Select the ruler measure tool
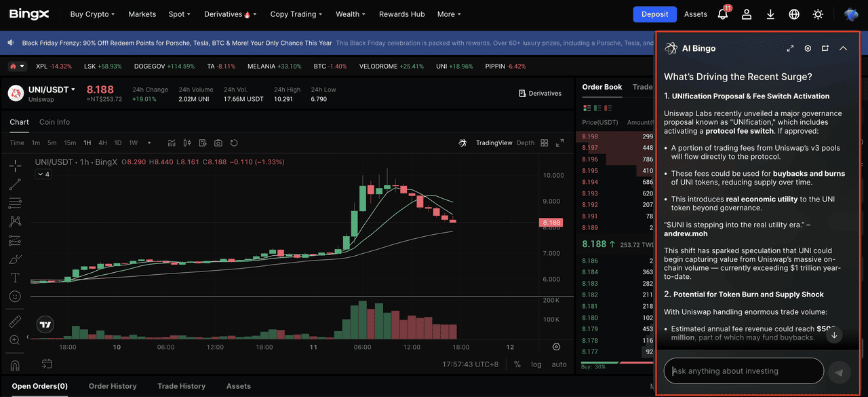This screenshot has width=868, height=397. pos(15,321)
